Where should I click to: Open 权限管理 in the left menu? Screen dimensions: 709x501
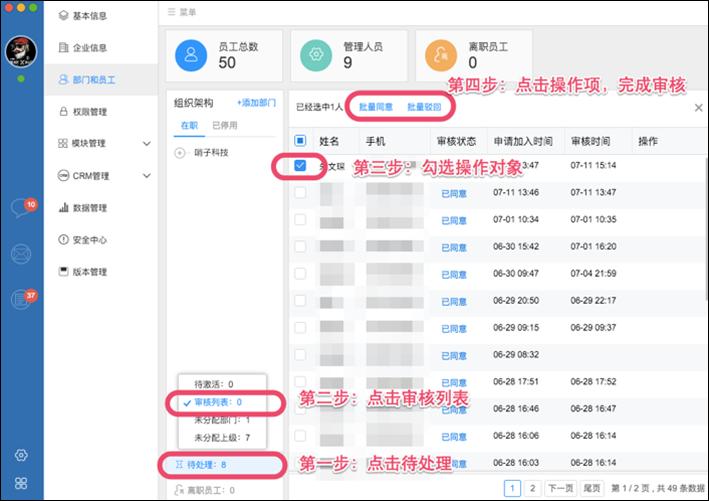pyautogui.click(x=90, y=112)
